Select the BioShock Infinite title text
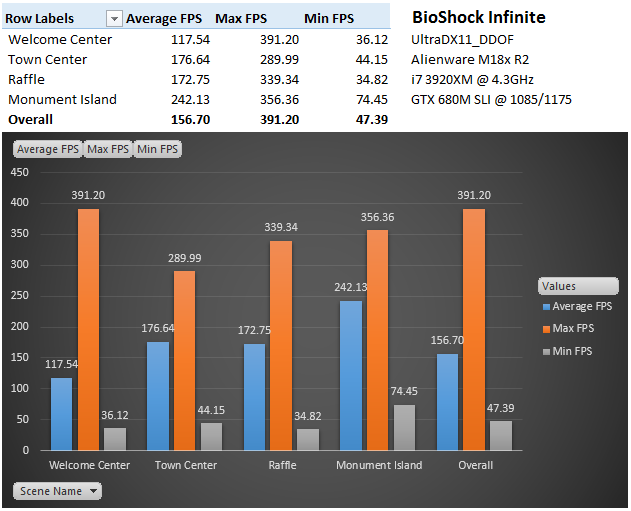Image resolution: width=631 pixels, height=511 pixels. coord(478,17)
